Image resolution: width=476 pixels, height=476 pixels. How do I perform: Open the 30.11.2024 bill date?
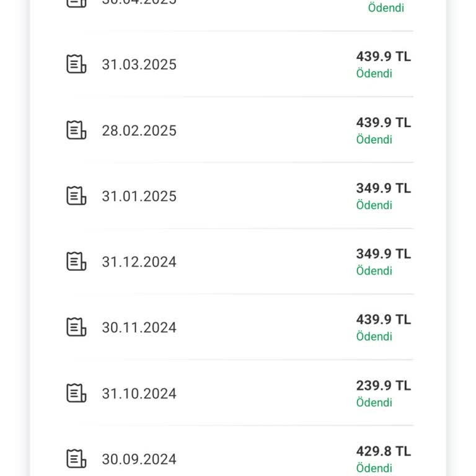pos(139,328)
